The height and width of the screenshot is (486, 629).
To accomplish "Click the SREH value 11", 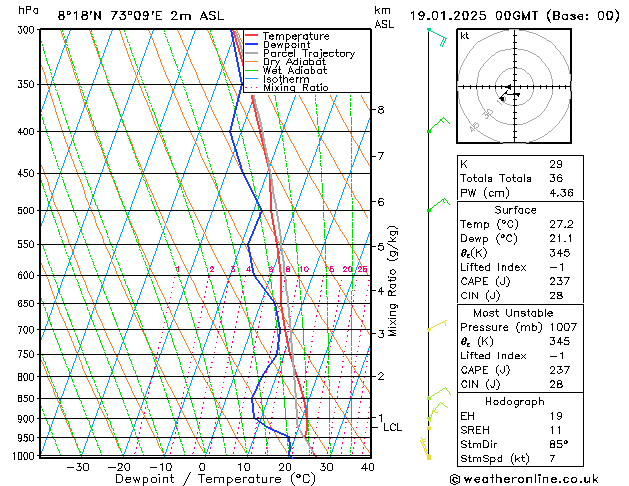I will coord(556,430).
